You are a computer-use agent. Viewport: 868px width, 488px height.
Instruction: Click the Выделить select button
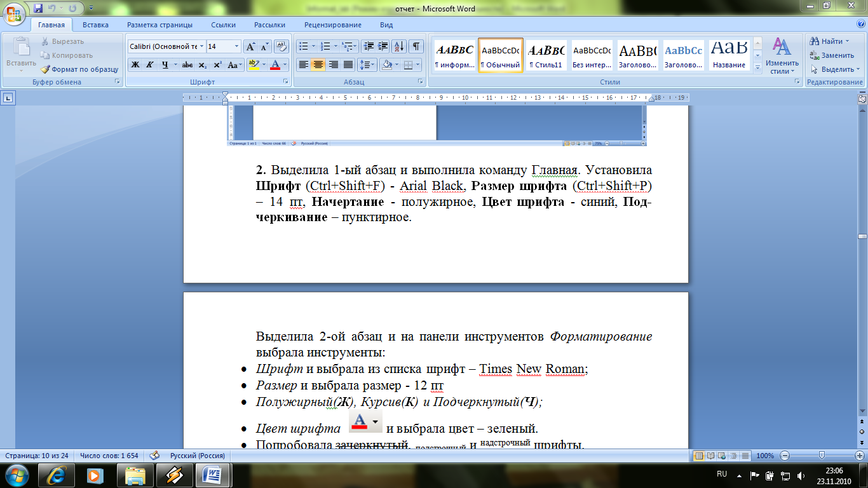(x=835, y=69)
